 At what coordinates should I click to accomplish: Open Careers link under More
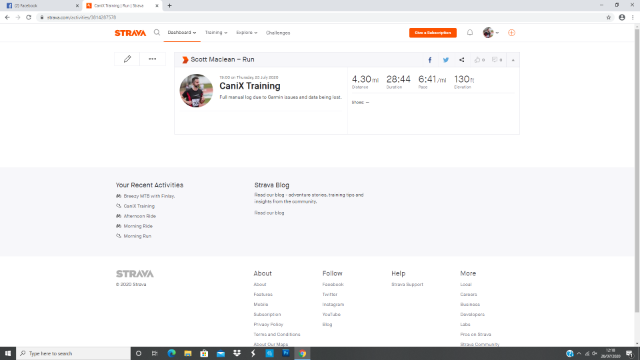469,294
